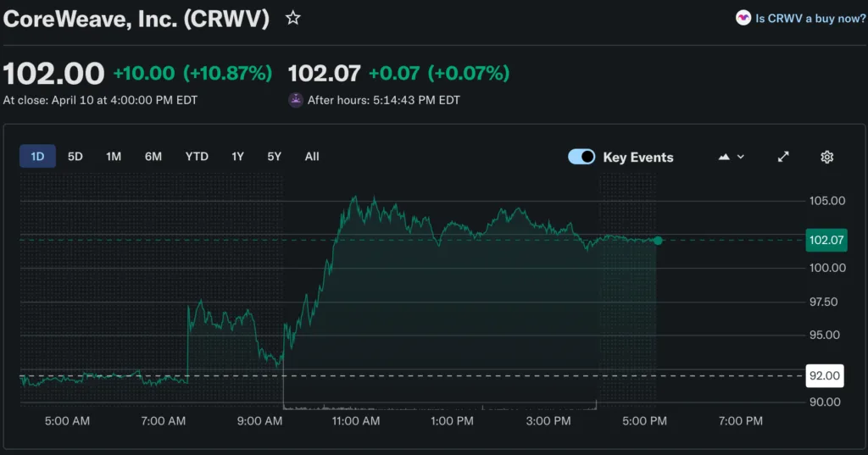Click the 5:00 AM time axis label
The image size is (868, 455).
click(x=67, y=421)
